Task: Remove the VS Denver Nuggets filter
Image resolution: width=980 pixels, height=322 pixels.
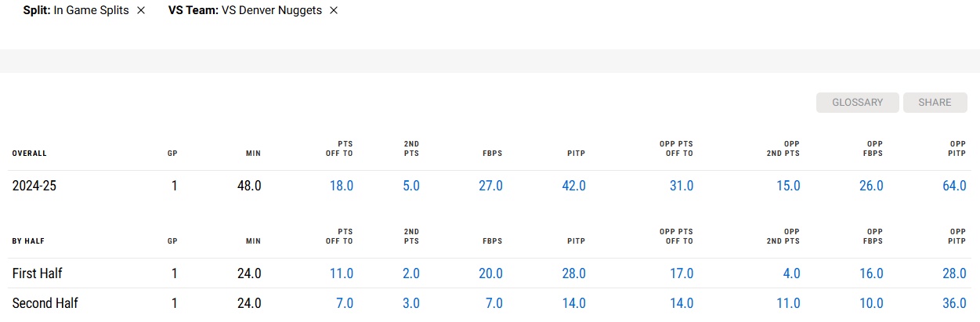Action: (x=334, y=10)
